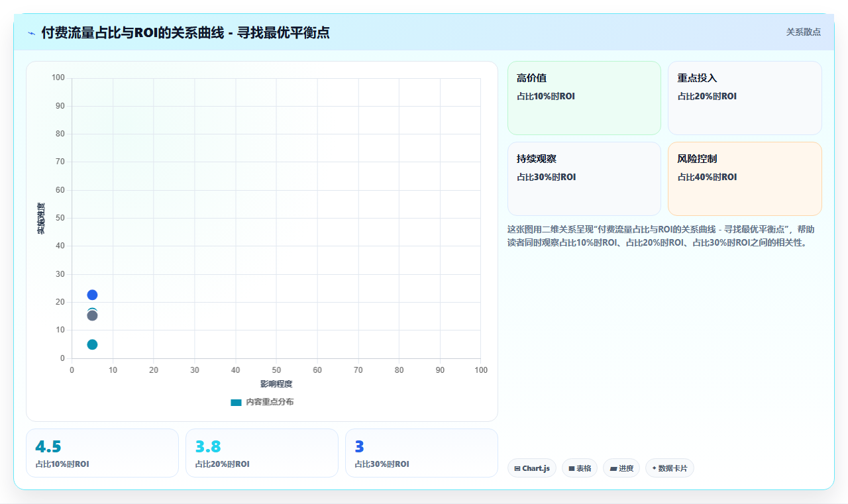The height and width of the screenshot is (504, 848).
Task: Click the 数据卡片 tag
Action: pyautogui.click(x=670, y=468)
